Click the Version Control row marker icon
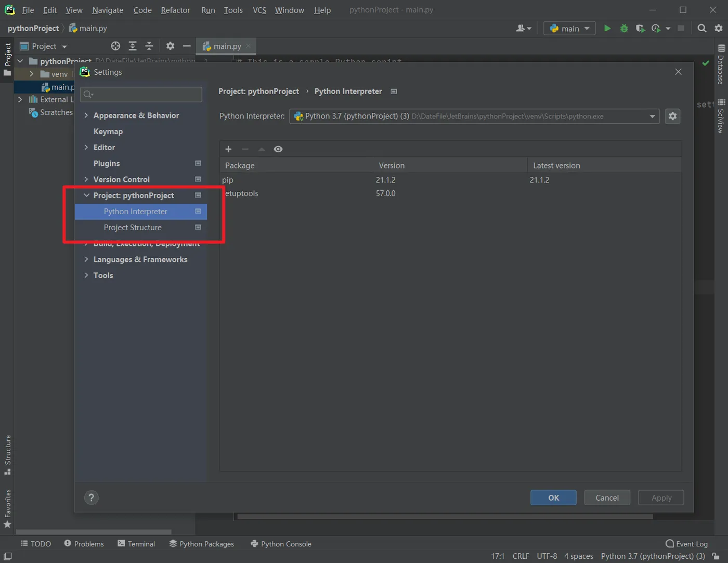This screenshot has height=563, width=728. [198, 179]
